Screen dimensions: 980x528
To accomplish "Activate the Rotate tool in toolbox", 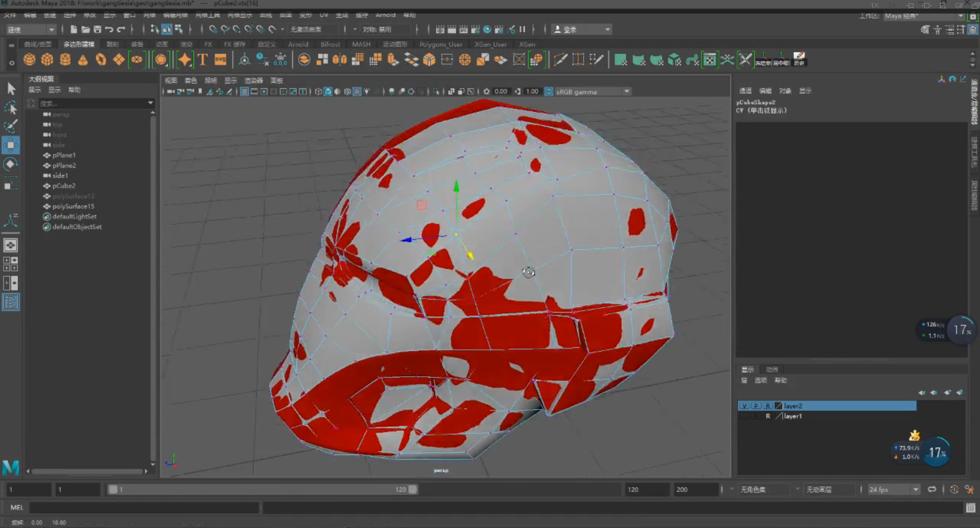I will pyautogui.click(x=11, y=164).
